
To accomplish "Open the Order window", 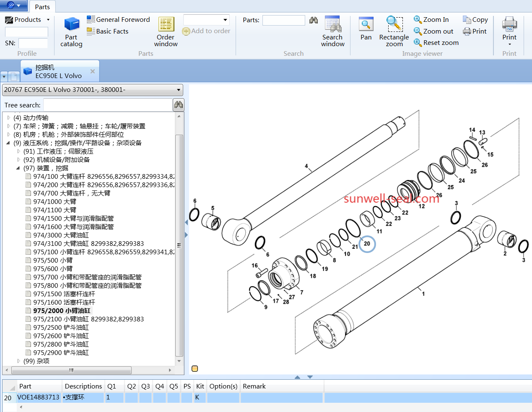I will 166,31.
